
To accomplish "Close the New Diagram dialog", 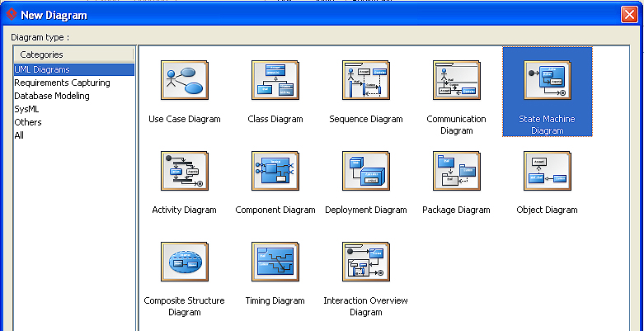I will click(x=630, y=15).
